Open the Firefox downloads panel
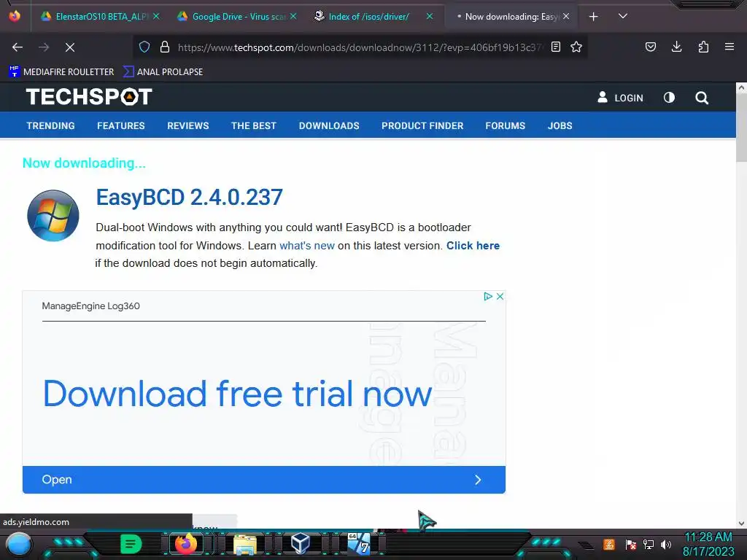This screenshot has height=560, width=747. pos(676,47)
